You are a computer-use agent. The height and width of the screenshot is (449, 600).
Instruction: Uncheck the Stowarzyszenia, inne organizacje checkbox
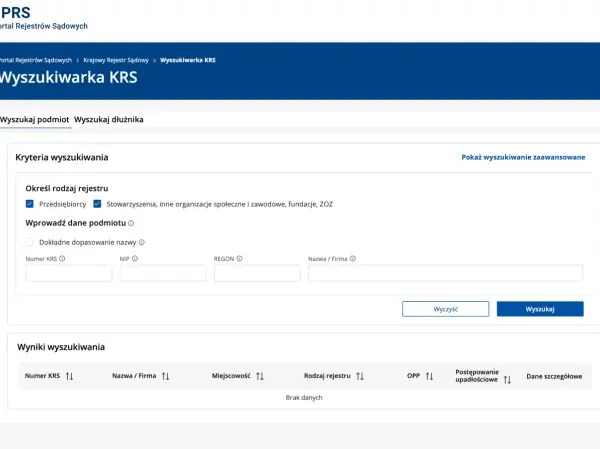coord(97,204)
